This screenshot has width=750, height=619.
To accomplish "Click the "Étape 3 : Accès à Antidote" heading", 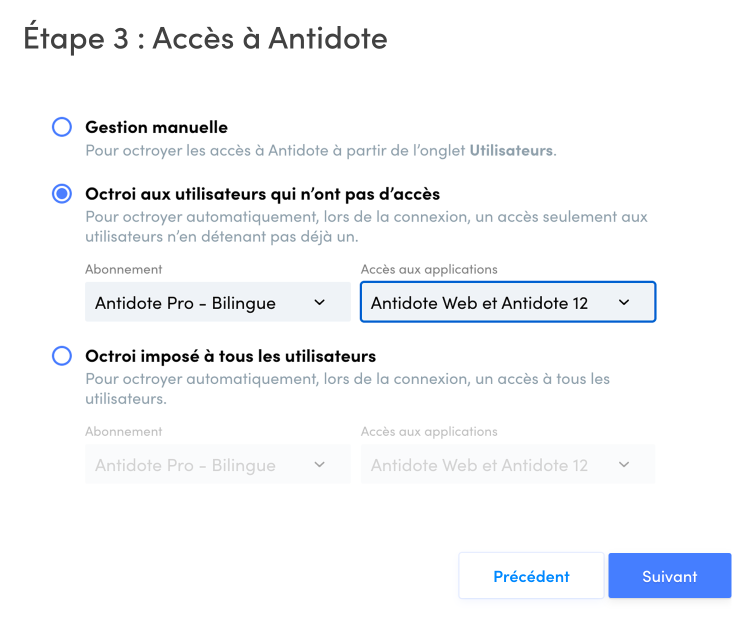I will [x=205, y=39].
